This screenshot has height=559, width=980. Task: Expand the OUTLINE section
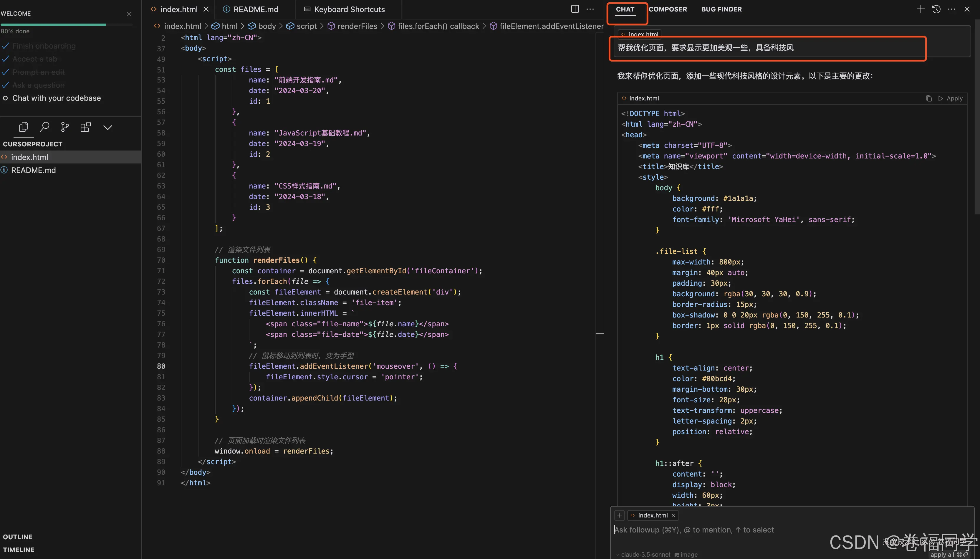18,537
